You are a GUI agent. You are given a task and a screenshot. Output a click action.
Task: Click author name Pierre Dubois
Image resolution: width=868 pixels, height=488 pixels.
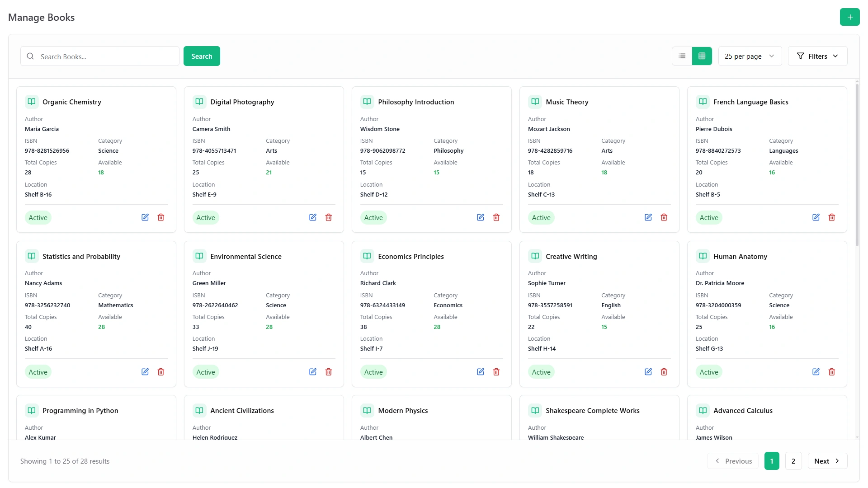(x=714, y=129)
